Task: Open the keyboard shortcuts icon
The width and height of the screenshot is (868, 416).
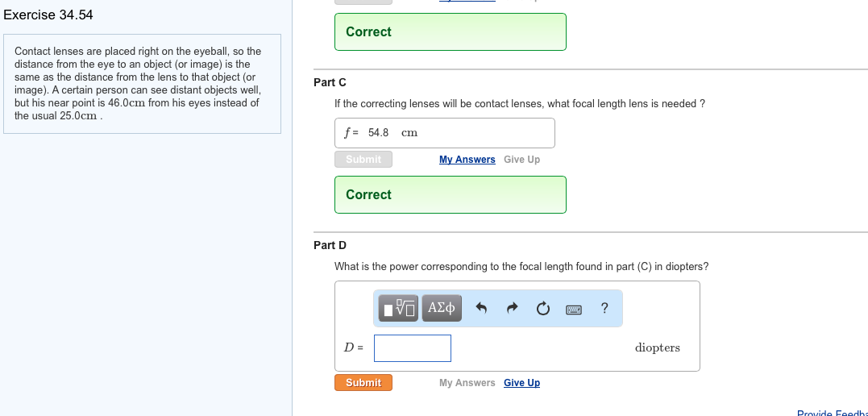Action: [x=574, y=309]
